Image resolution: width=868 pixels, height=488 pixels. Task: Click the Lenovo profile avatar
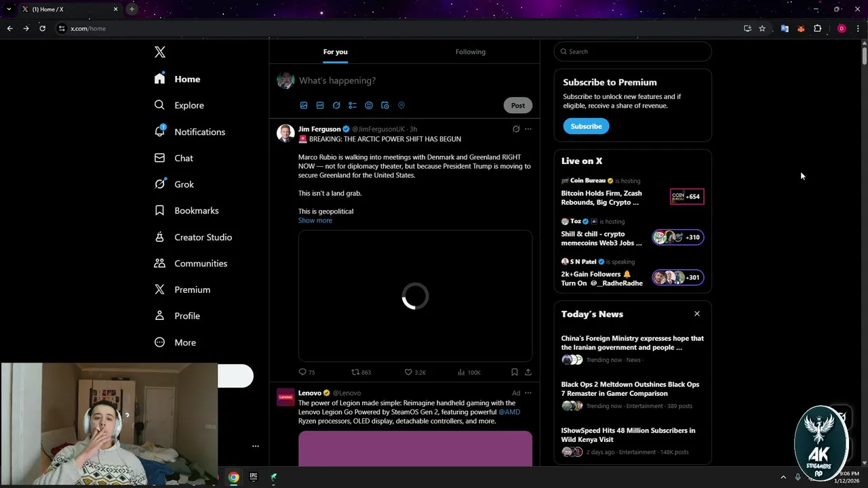tap(285, 397)
